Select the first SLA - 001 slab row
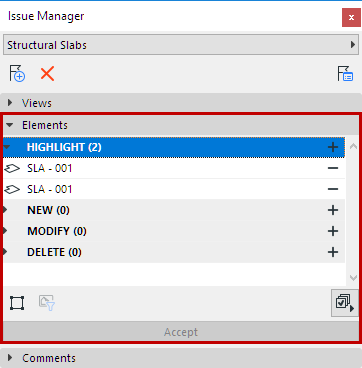Image resolution: width=362 pixels, height=368 pixels. coord(174,168)
